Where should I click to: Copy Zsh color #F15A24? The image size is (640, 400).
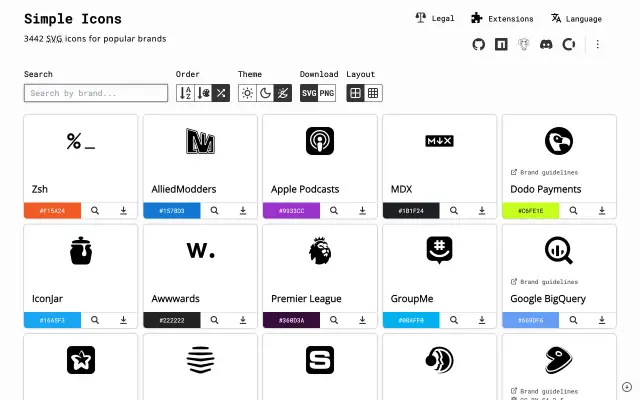(x=52, y=211)
